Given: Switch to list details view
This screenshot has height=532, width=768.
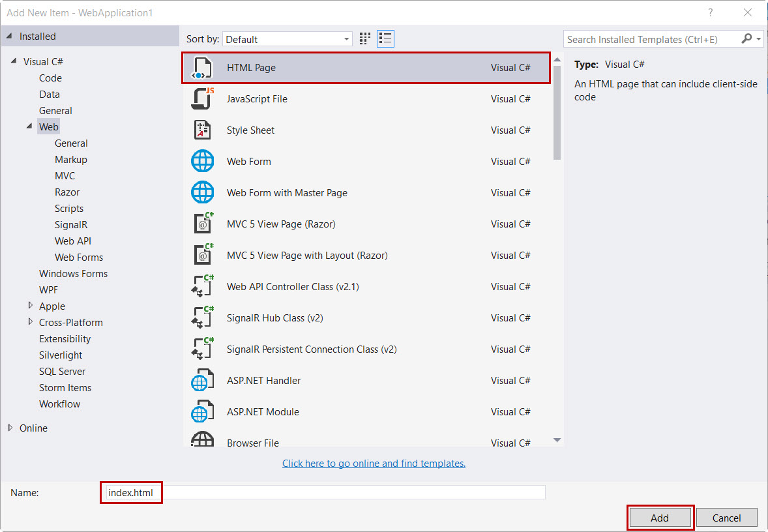Looking at the screenshot, I should click(x=385, y=38).
